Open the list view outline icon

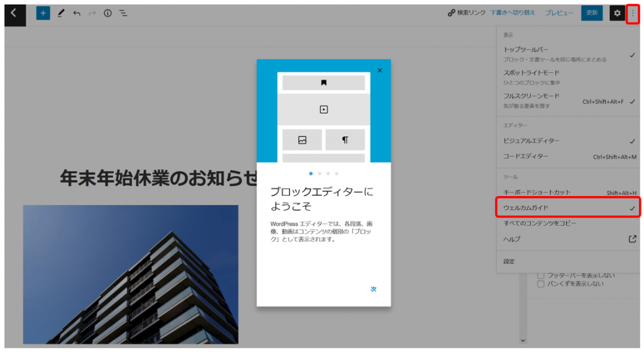click(124, 13)
